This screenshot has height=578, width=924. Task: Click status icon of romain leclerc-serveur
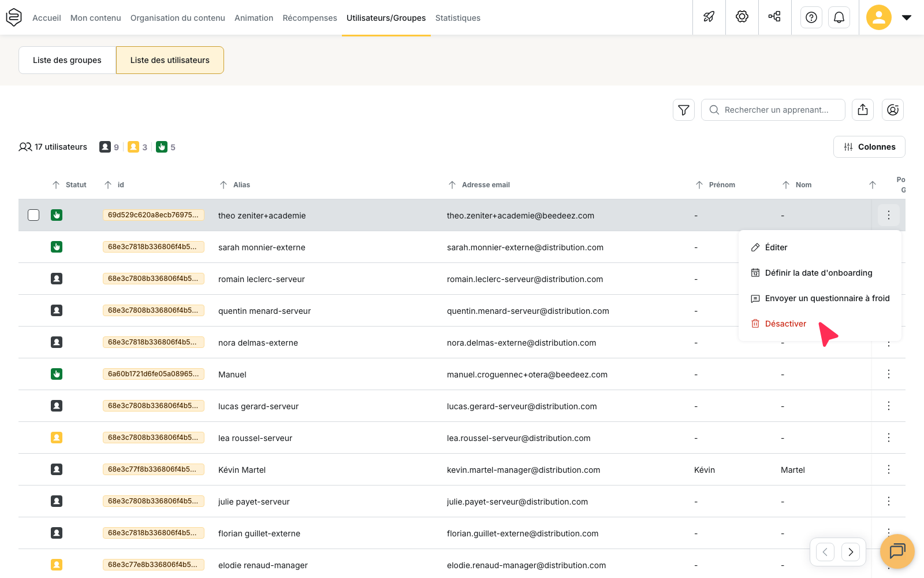[x=57, y=279]
